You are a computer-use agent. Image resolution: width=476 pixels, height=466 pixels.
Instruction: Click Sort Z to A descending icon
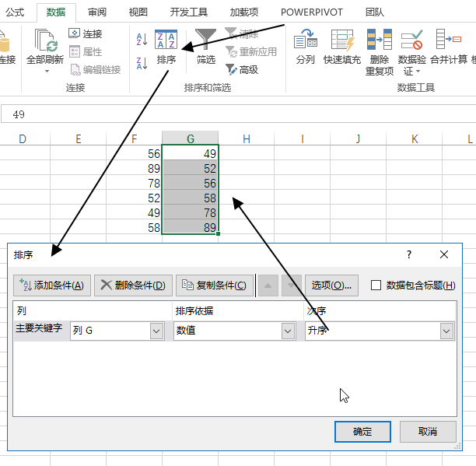click(x=142, y=63)
